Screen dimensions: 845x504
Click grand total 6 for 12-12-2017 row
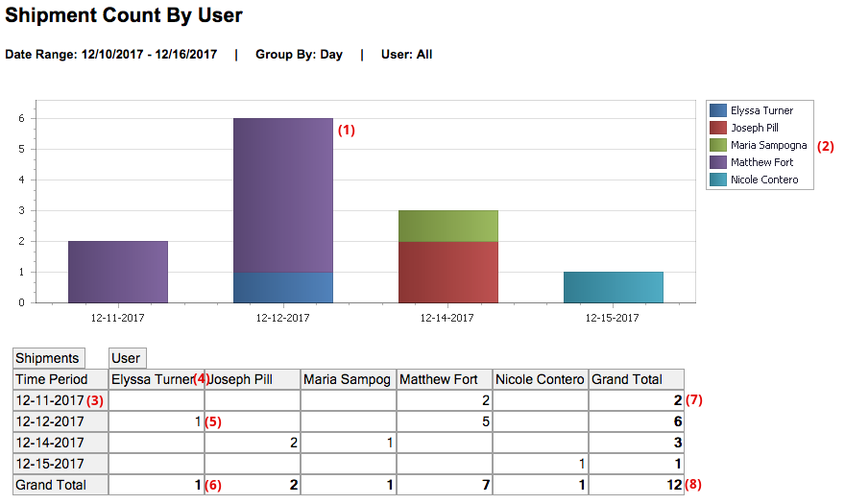(637, 421)
